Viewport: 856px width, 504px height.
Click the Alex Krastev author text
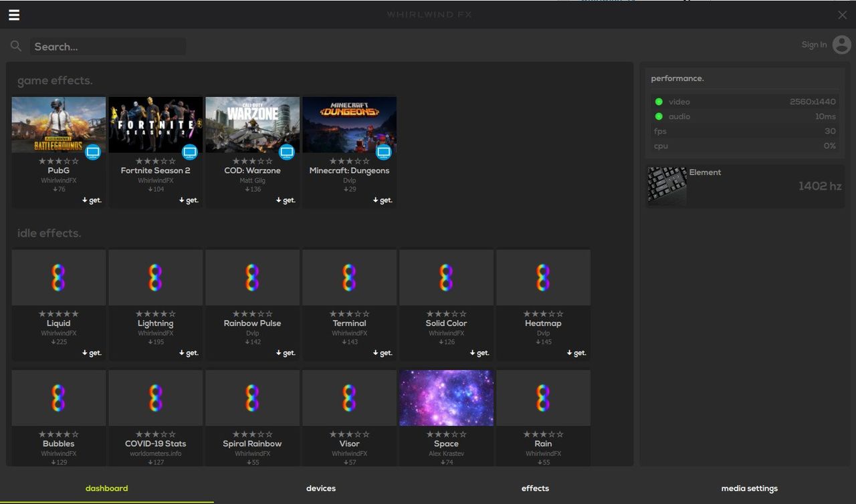[447, 454]
